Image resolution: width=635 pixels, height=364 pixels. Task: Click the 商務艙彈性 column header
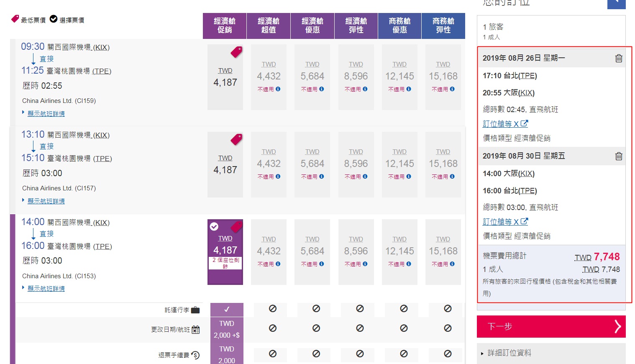pyautogui.click(x=443, y=26)
